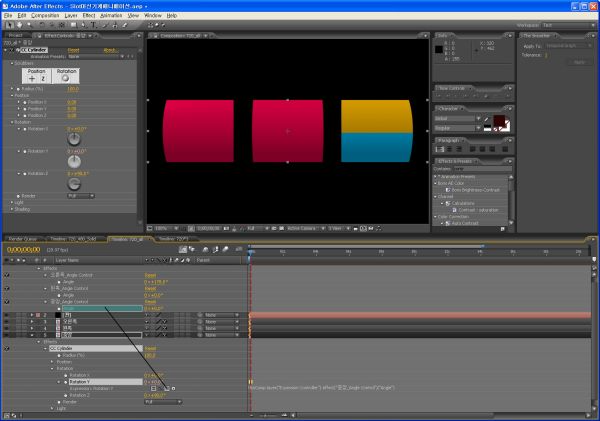This screenshot has height=421, width=600.
Task: Toggle third Angle Control effect in timeline
Action: coord(7,302)
